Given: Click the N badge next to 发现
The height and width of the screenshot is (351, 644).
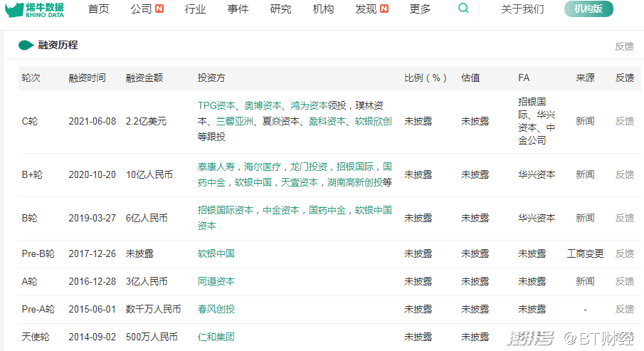Looking at the screenshot, I should [x=384, y=9].
